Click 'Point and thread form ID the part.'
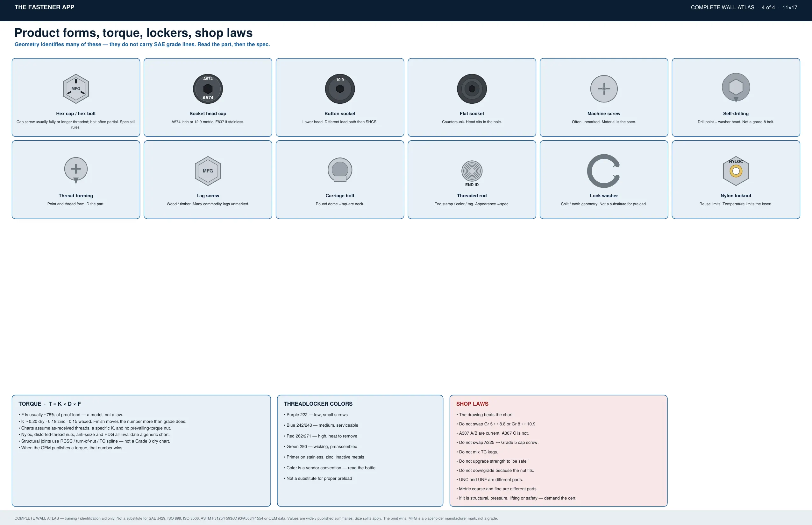812x525 pixels. (x=76, y=204)
